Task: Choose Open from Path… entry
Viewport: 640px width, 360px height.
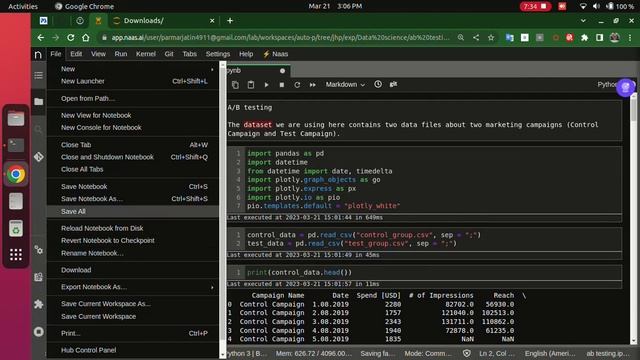Action: [x=133, y=98]
